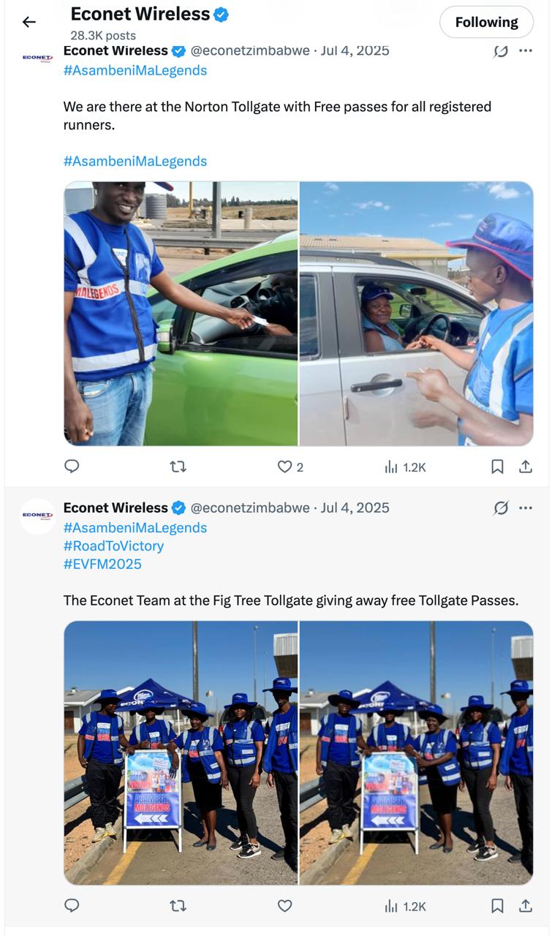Bookmark the Fig Tree Tollgate post
This screenshot has height=936, width=560.
pos(497,906)
